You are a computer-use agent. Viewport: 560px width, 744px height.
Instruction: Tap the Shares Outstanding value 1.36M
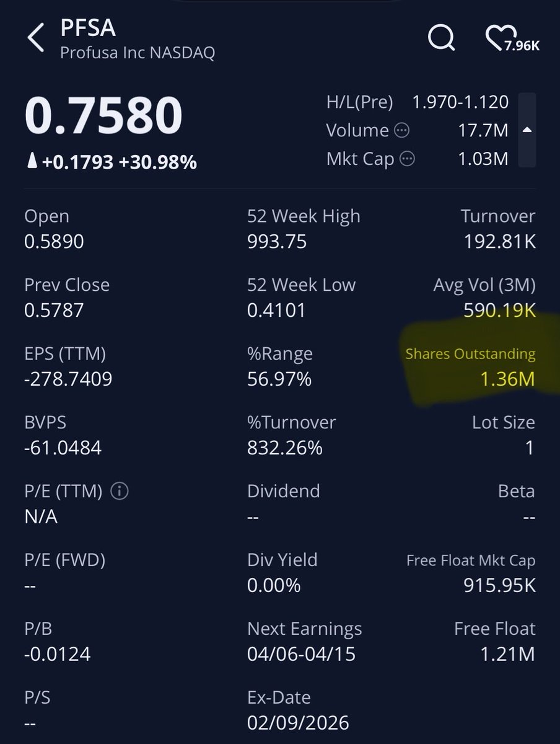507,378
